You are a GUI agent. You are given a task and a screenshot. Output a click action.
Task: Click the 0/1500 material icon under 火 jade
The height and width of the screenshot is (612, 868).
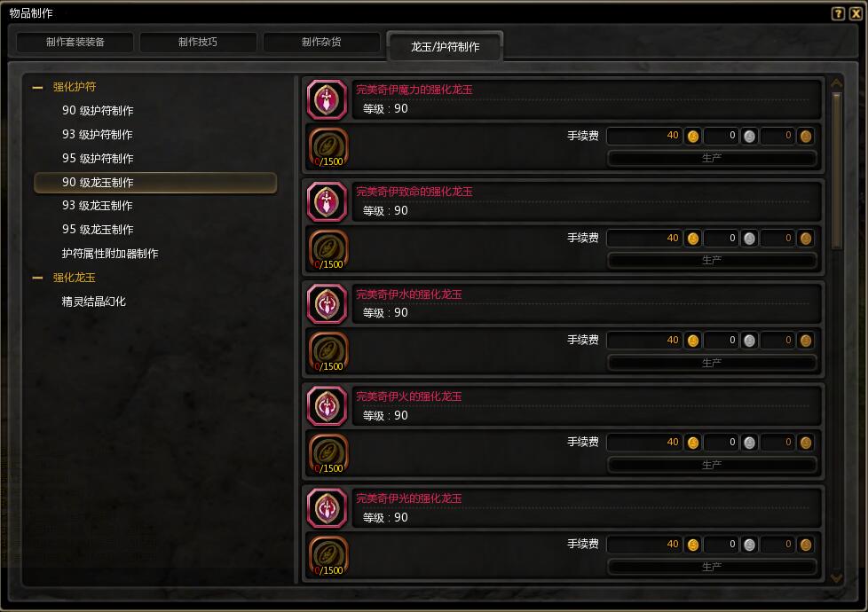tap(328, 454)
